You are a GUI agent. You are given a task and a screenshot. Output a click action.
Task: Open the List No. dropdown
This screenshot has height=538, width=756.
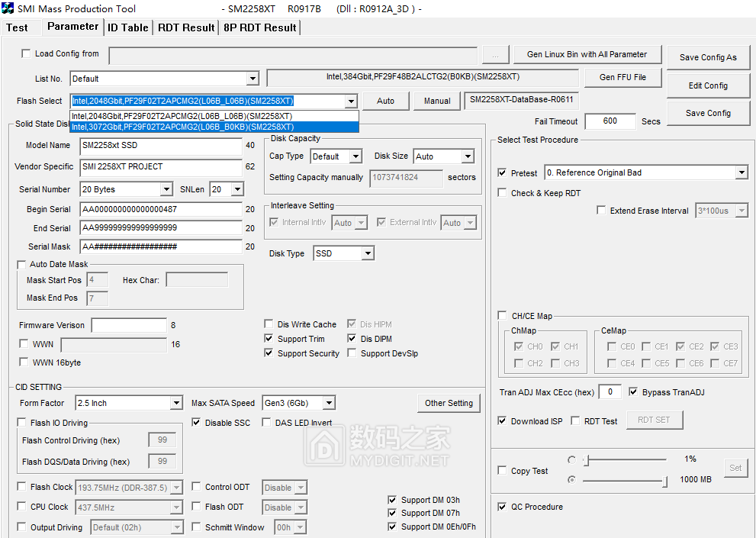tap(253, 79)
